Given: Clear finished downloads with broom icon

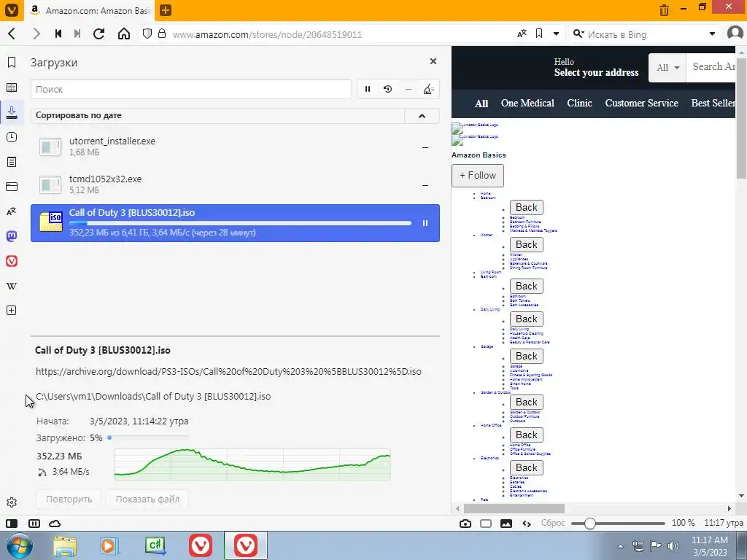Looking at the screenshot, I should [428, 89].
